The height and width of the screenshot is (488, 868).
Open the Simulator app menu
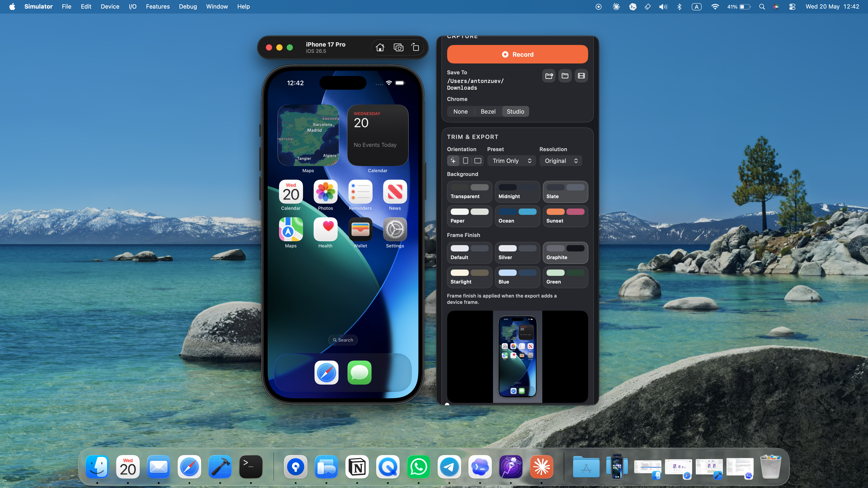[38, 7]
